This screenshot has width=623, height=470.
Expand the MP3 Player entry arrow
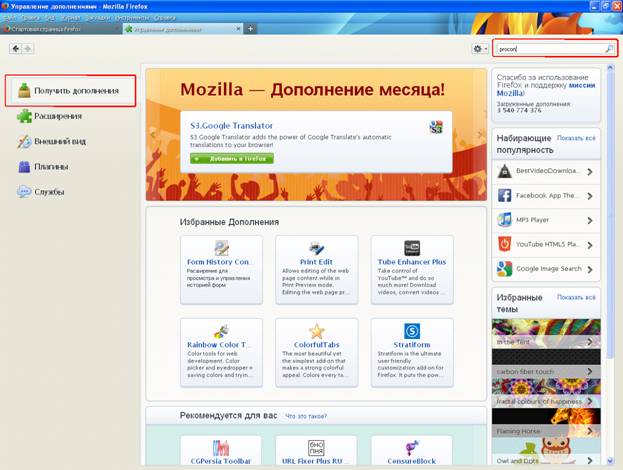point(590,220)
